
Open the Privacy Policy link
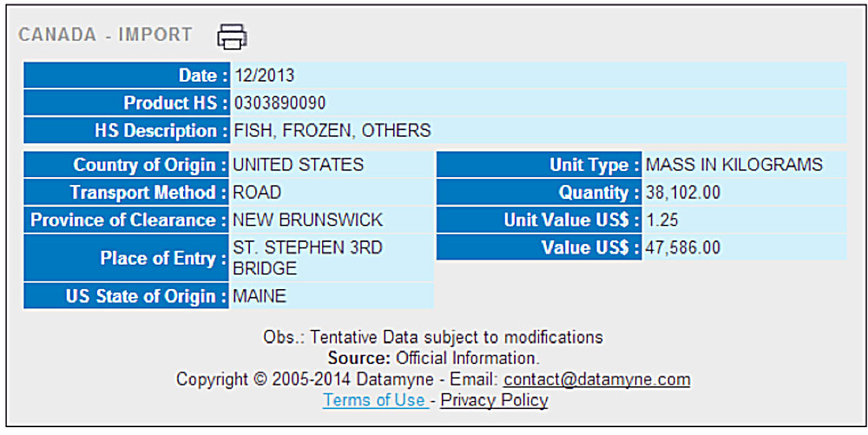click(x=495, y=399)
